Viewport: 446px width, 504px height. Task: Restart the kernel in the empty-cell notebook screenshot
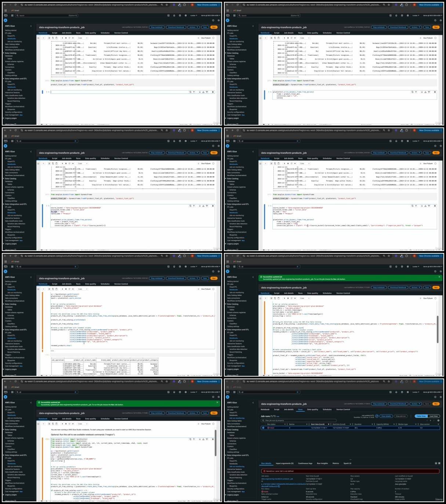pyautogui.click(x=69, y=38)
